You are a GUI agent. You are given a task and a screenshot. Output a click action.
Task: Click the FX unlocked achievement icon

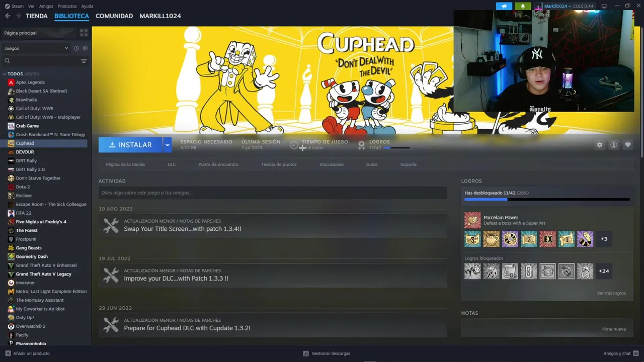coord(547,239)
